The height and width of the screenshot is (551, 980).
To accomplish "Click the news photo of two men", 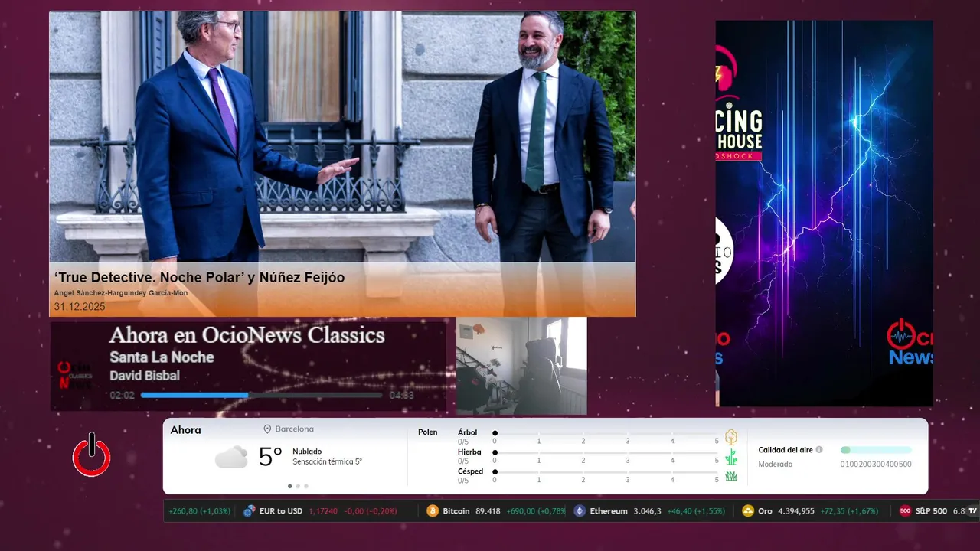I will pos(342,138).
